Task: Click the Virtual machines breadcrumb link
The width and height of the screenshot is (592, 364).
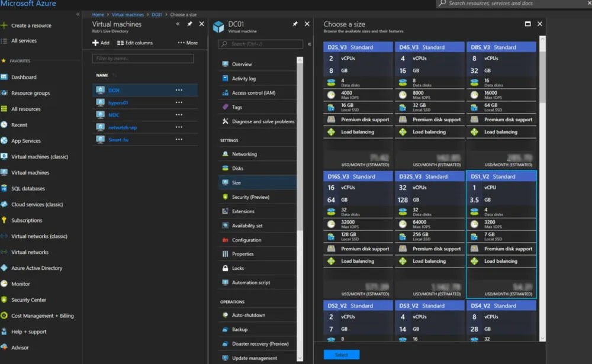Action: [128, 14]
